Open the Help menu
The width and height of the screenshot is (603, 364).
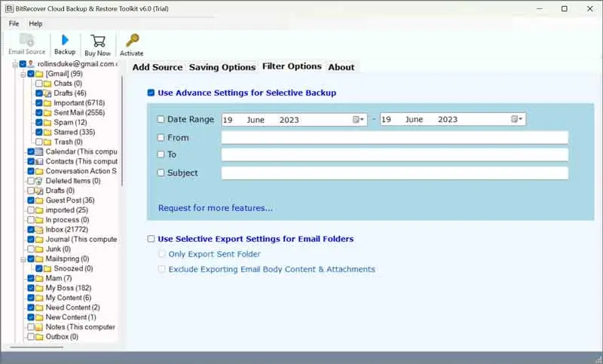[35, 23]
